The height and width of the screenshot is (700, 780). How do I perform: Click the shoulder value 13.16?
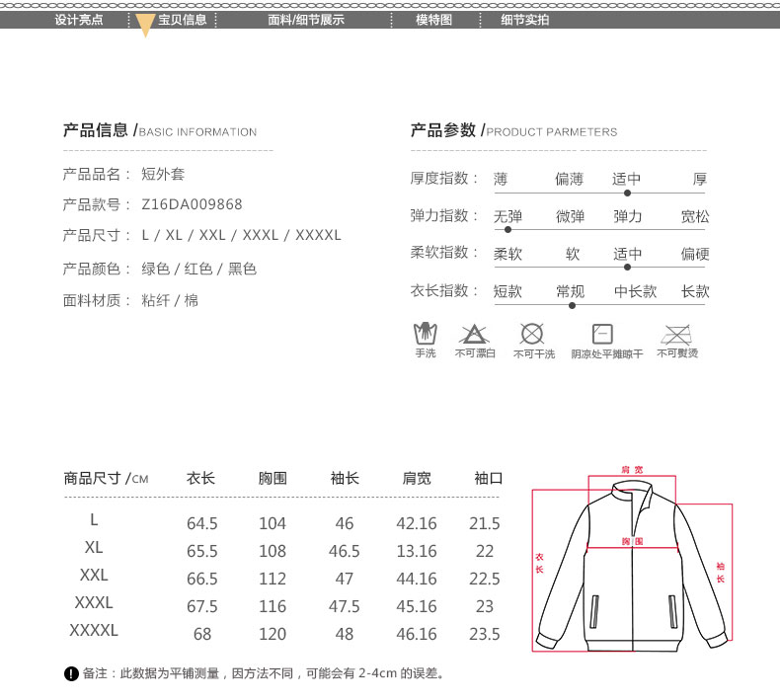(417, 551)
